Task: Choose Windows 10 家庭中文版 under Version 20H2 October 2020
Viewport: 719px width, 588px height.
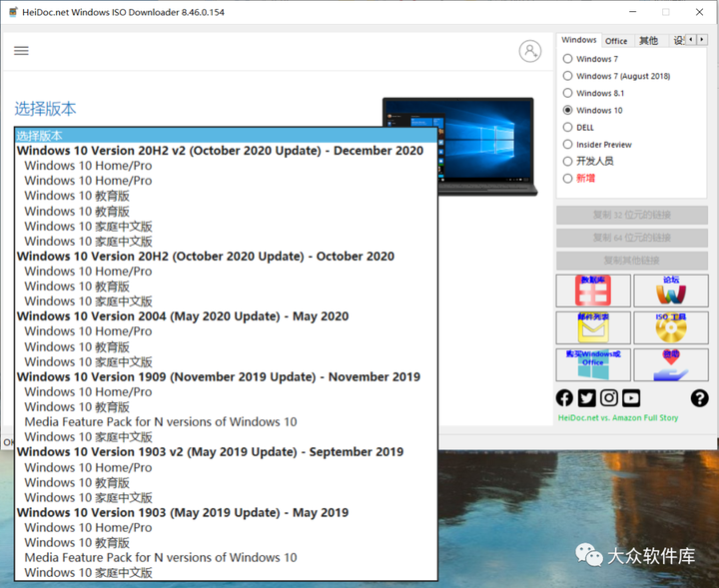Action: click(x=226, y=301)
